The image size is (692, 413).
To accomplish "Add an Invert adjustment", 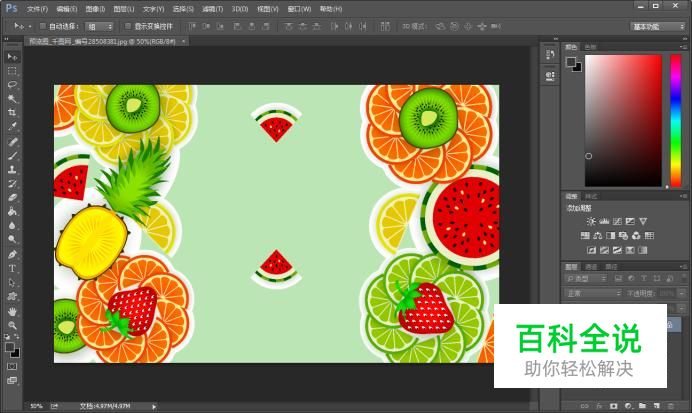I will 591,250.
